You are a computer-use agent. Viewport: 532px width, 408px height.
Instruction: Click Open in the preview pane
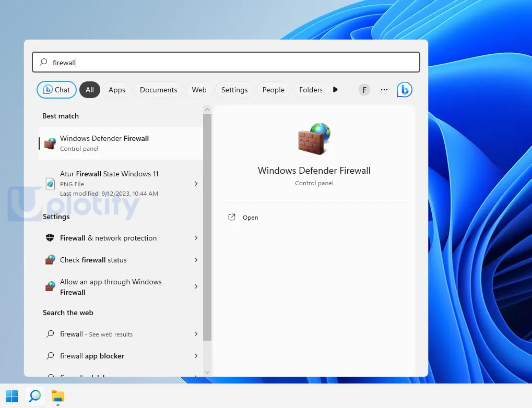pyautogui.click(x=251, y=218)
